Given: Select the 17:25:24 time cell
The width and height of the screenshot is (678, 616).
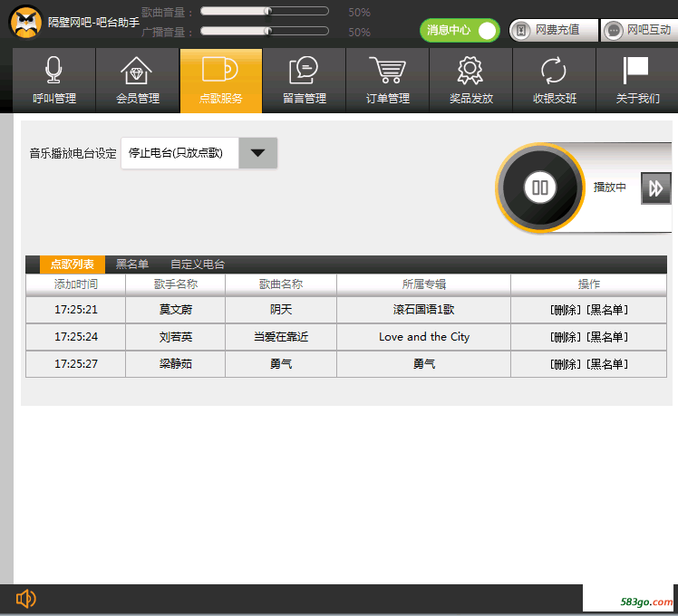Looking at the screenshot, I should tap(75, 337).
